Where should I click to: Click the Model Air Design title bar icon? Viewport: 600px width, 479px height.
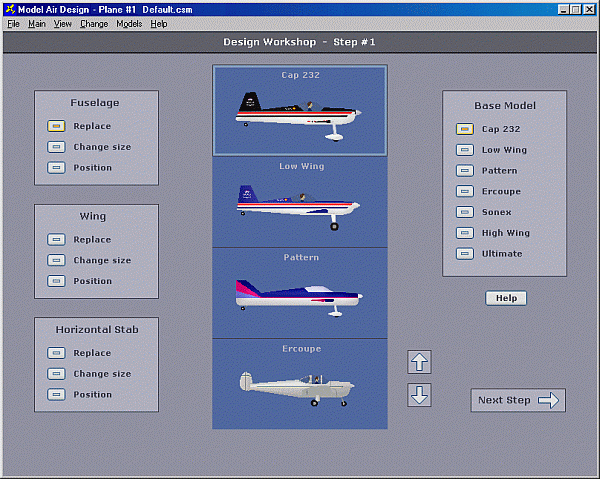coord(10,9)
